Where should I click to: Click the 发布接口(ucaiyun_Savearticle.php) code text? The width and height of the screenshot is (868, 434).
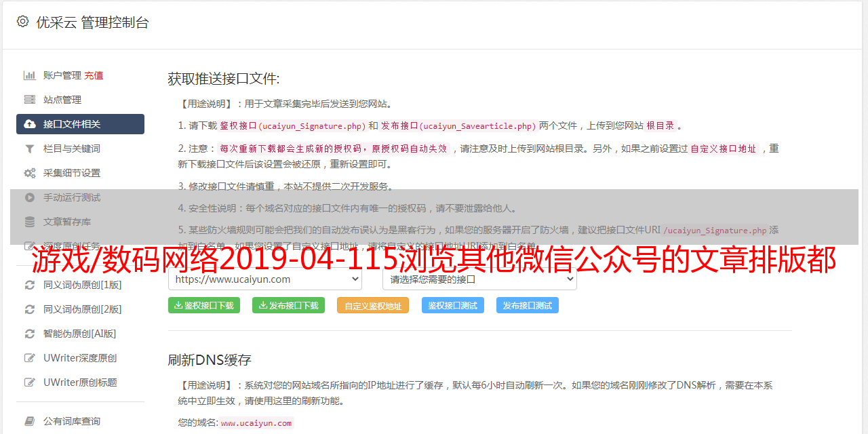[458, 125]
